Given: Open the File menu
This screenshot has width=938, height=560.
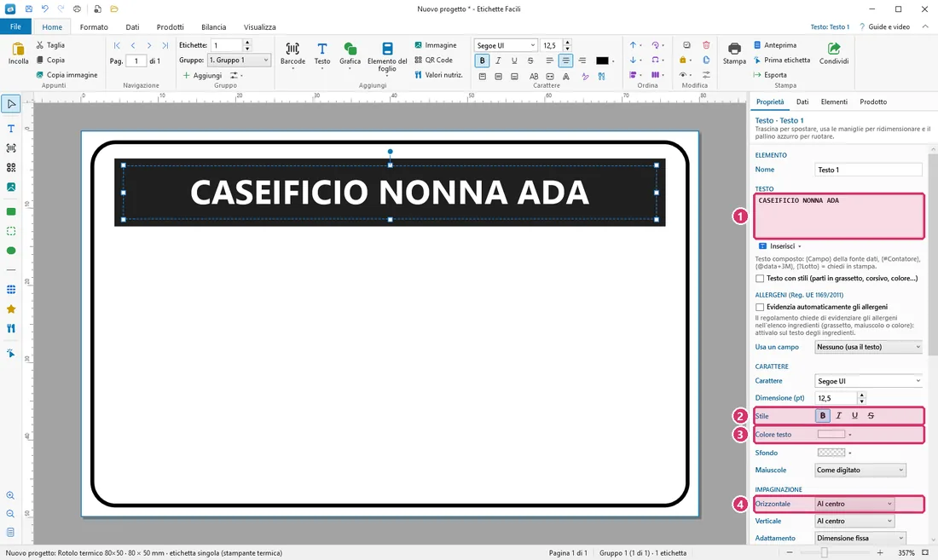Looking at the screenshot, I should pos(15,27).
